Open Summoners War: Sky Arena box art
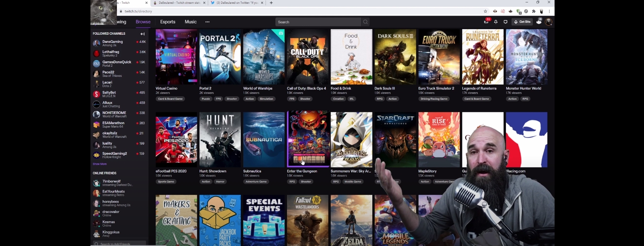The image size is (644, 246). pyautogui.click(x=352, y=140)
